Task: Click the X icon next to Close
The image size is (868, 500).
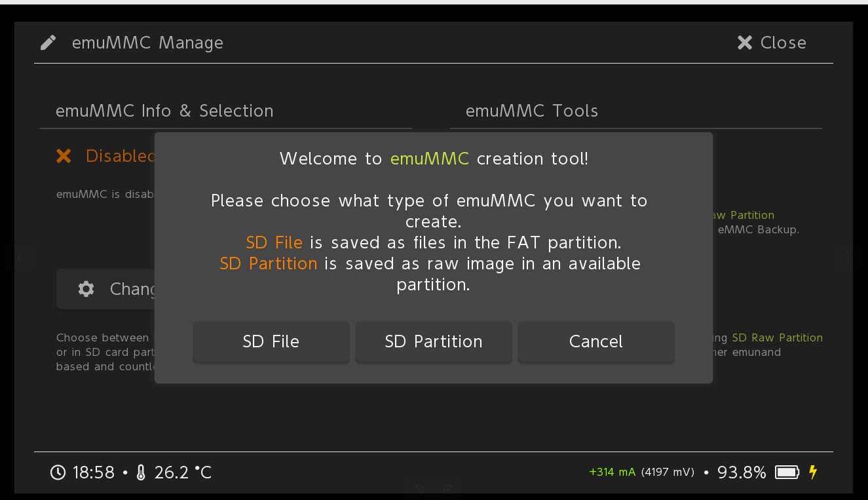Action: coord(745,43)
